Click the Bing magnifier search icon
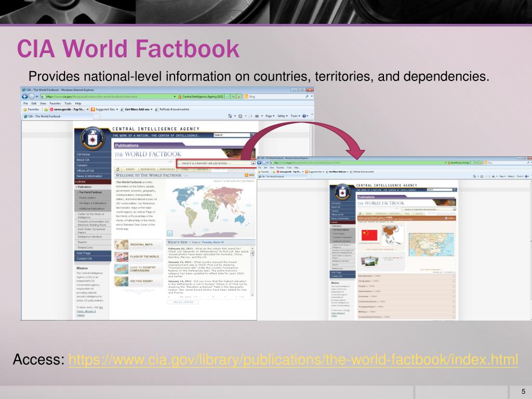532x399 pixels. tap(307, 97)
